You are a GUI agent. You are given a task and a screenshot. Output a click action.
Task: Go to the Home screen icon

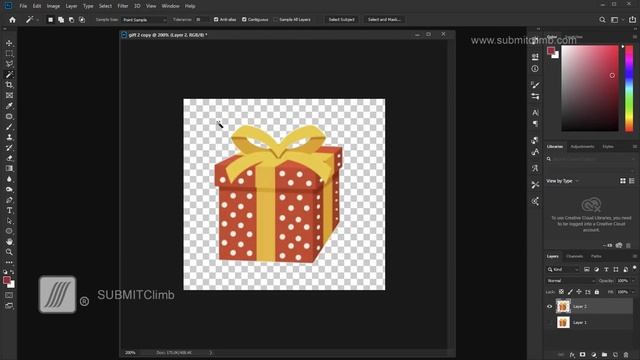12,20
